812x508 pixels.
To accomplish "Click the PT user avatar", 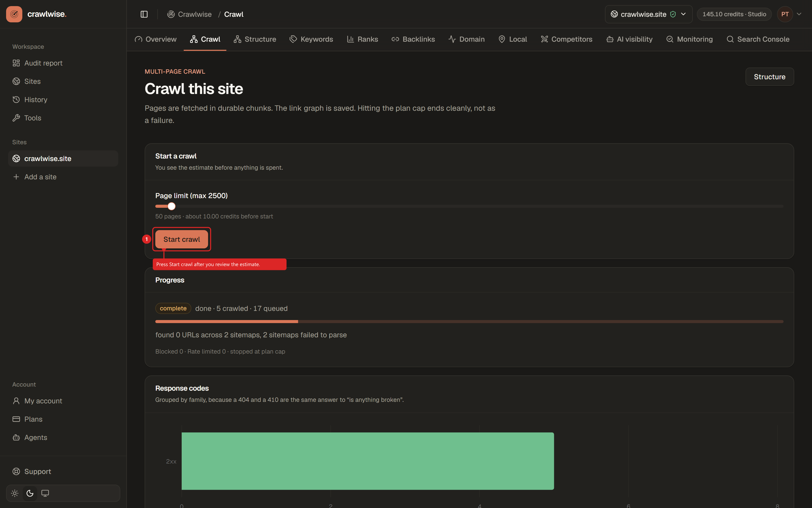I will click(x=785, y=14).
